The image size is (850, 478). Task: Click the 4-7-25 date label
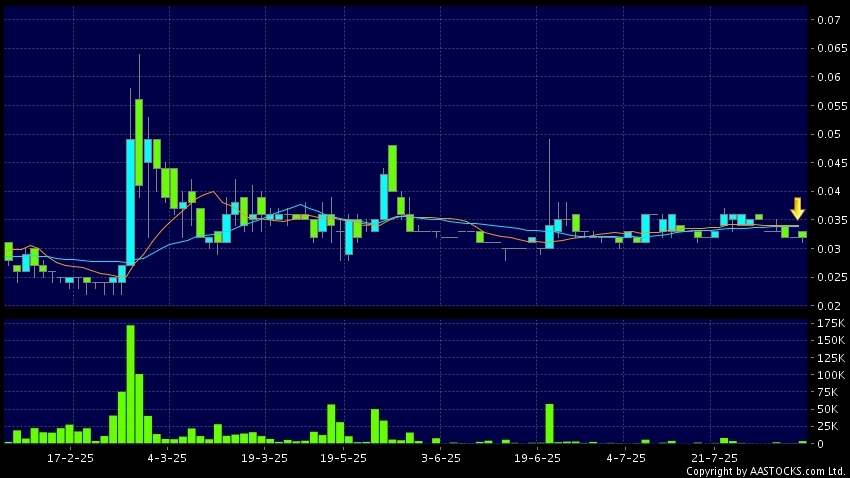(626, 458)
